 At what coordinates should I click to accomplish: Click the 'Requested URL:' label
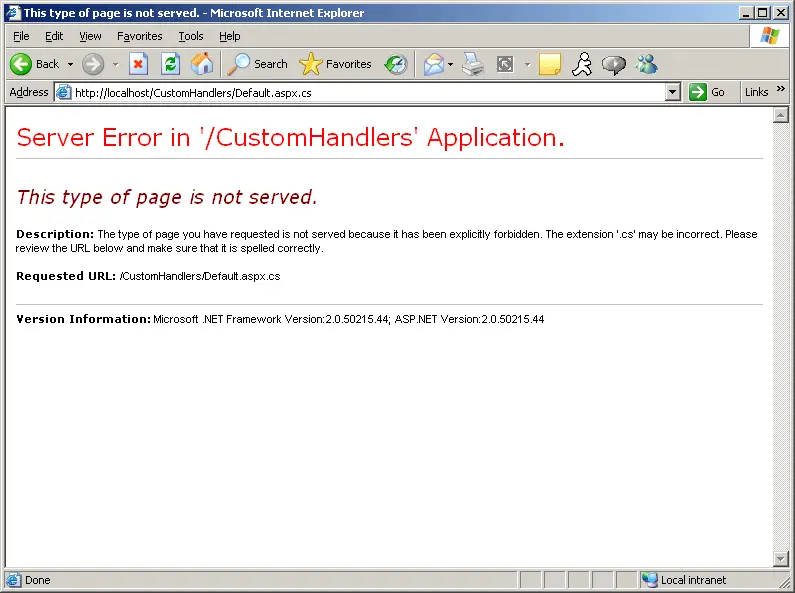(x=66, y=276)
